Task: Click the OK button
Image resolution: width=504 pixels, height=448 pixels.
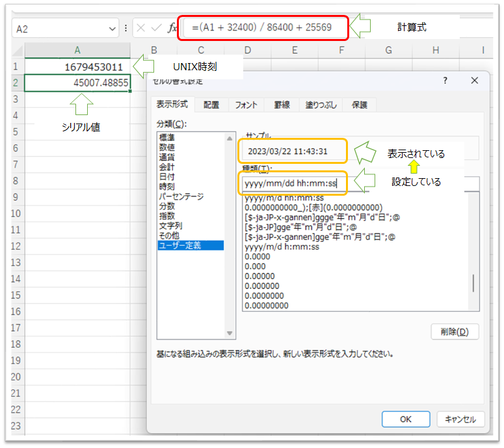Action: coord(406,419)
